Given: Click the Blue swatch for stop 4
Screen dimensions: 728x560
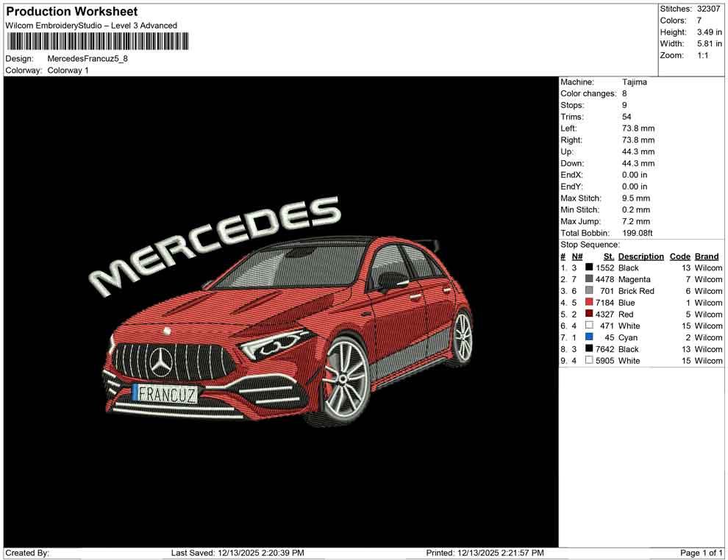Looking at the screenshot, I should (587, 303).
